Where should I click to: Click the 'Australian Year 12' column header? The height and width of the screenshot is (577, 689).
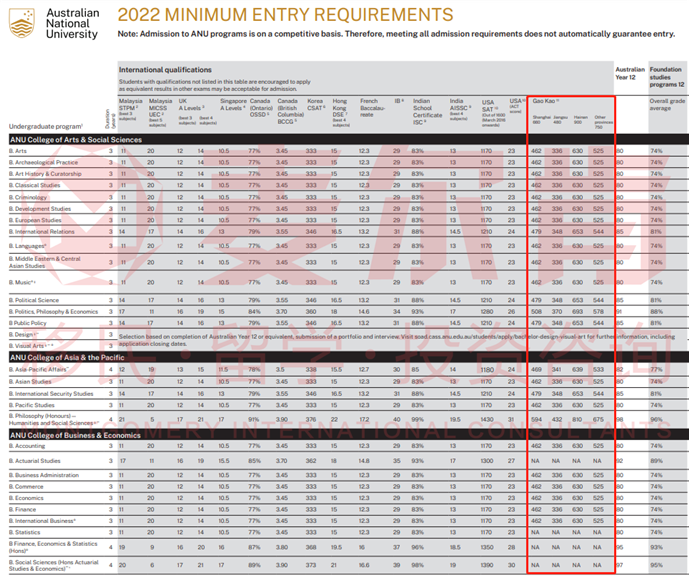pyautogui.click(x=630, y=73)
